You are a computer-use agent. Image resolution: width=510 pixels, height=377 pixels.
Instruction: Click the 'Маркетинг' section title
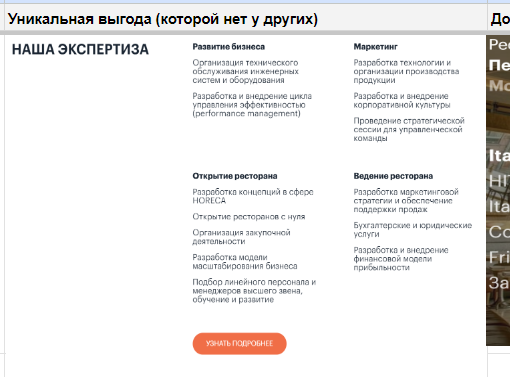coord(376,47)
